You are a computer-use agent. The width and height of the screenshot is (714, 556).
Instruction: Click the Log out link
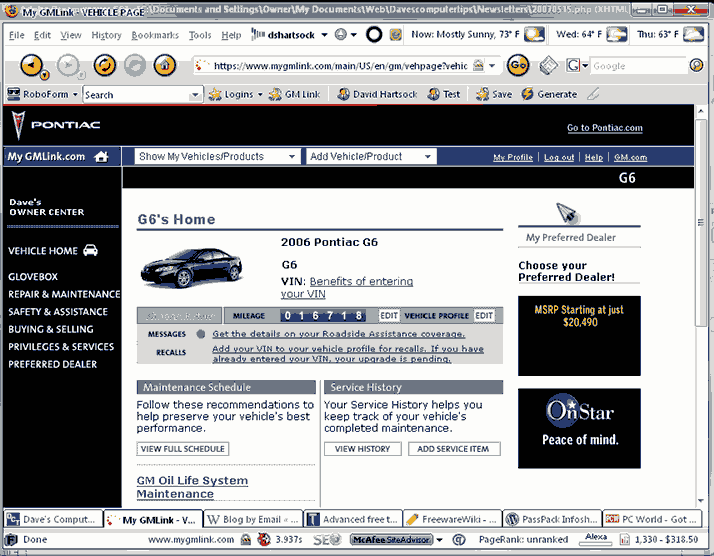point(559,157)
